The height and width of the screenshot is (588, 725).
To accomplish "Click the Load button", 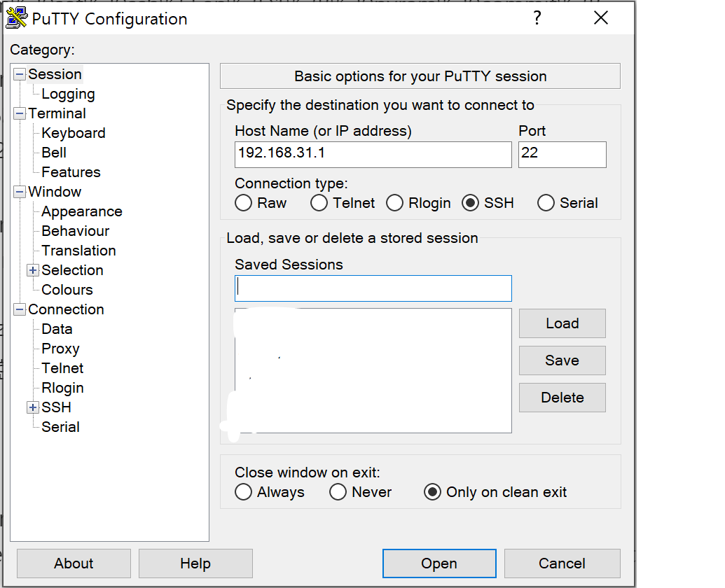I will (x=562, y=323).
